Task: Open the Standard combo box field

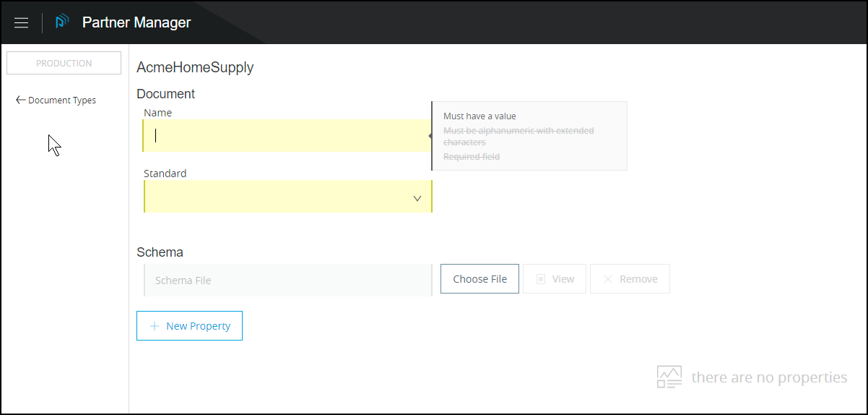Action: (282, 197)
